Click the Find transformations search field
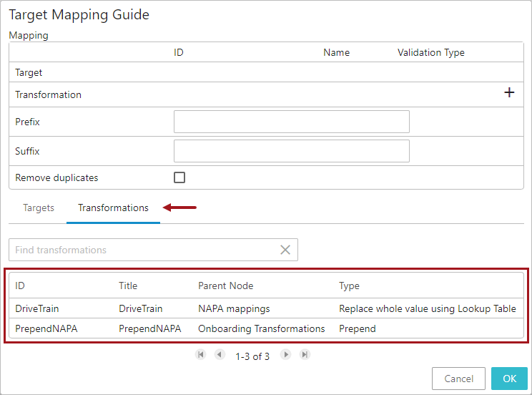This screenshot has width=532, height=395. coord(143,250)
